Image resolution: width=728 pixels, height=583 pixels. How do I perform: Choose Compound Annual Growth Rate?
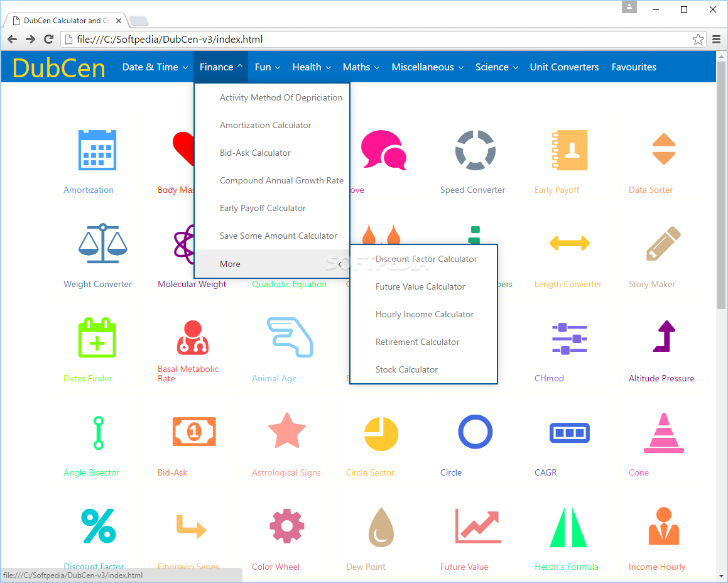click(x=282, y=180)
